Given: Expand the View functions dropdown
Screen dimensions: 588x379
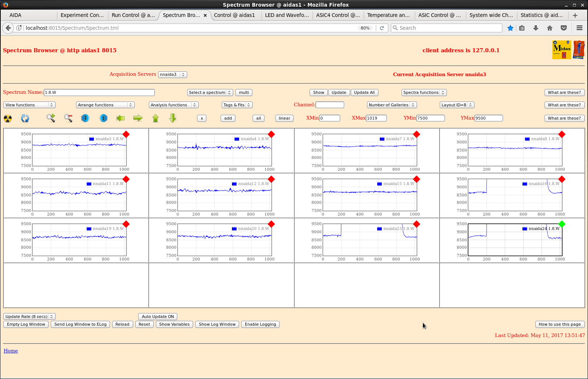Looking at the screenshot, I should tap(29, 105).
